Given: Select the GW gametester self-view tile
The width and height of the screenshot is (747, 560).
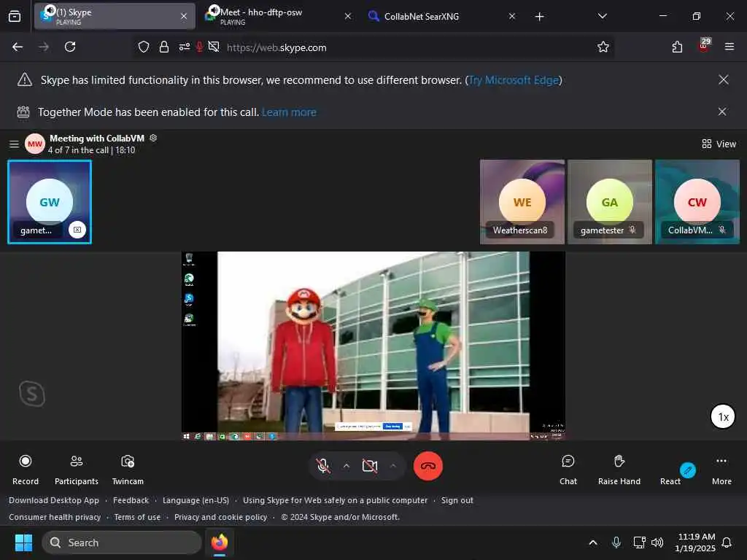Looking at the screenshot, I should [x=50, y=202].
